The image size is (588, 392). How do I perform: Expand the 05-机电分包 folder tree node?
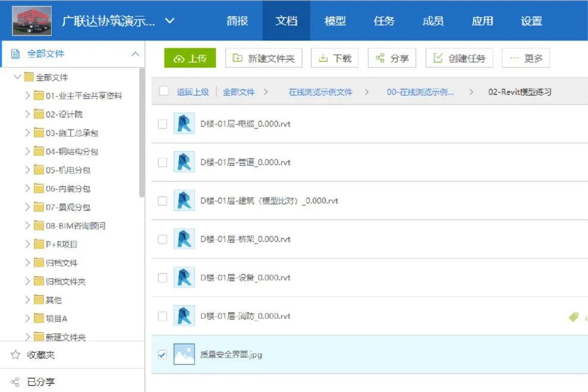point(27,170)
